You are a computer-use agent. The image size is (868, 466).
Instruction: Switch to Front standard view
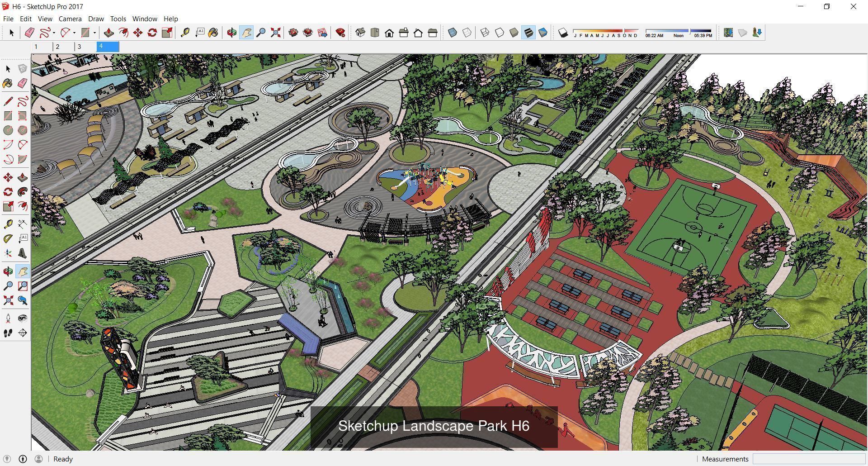click(x=389, y=33)
